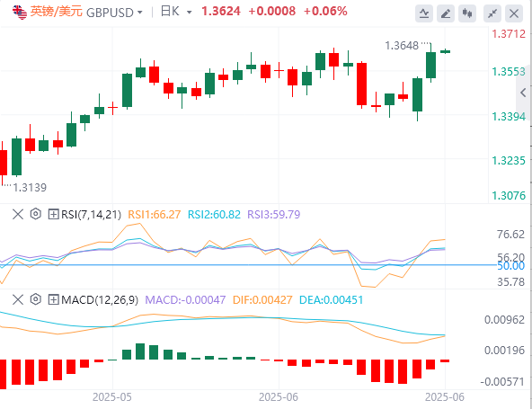Open RSI indicator settings gear
This screenshot has height=409, width=532.
click(36, 214)
